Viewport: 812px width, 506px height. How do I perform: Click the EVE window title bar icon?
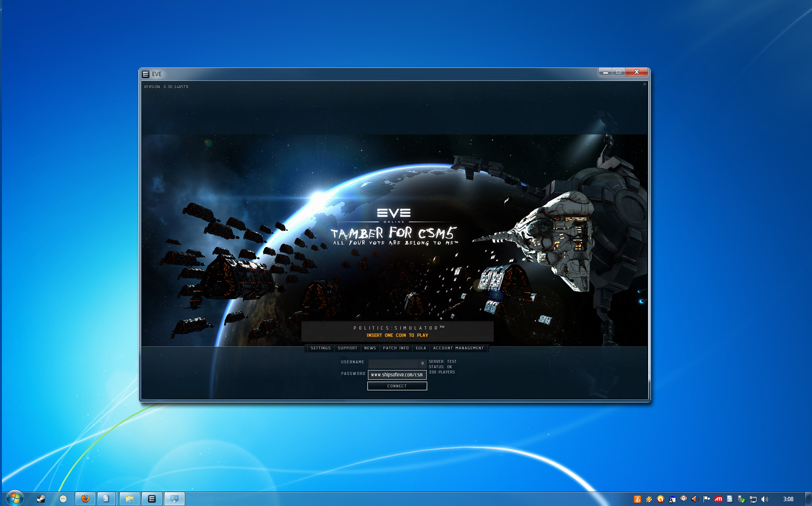click(146, 74)
